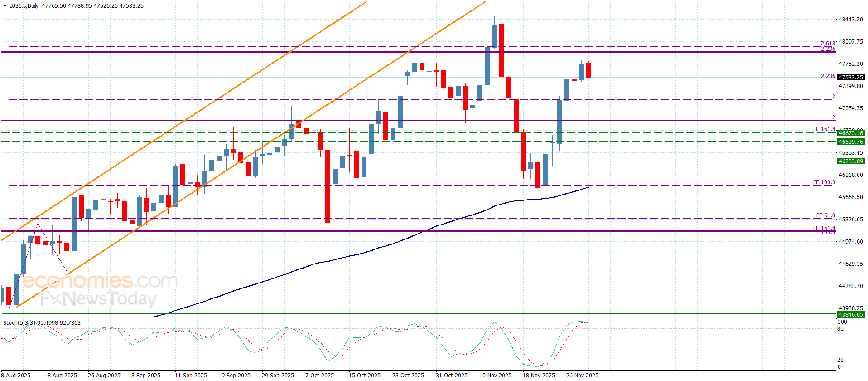Click the green price tag 46539.76
The width and height of the screenshot is (868, 381).
point(851,142)
